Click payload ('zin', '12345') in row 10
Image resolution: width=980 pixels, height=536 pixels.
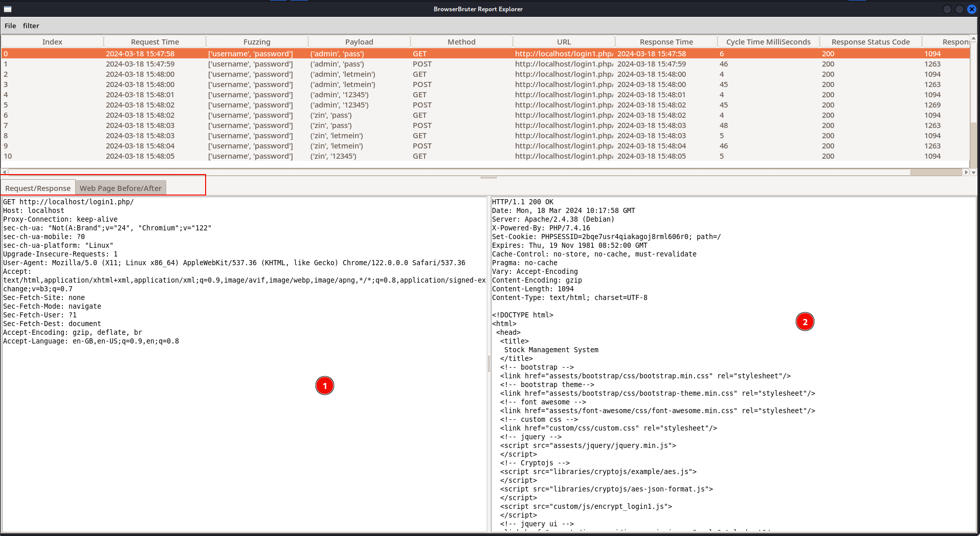click(333, 156)
